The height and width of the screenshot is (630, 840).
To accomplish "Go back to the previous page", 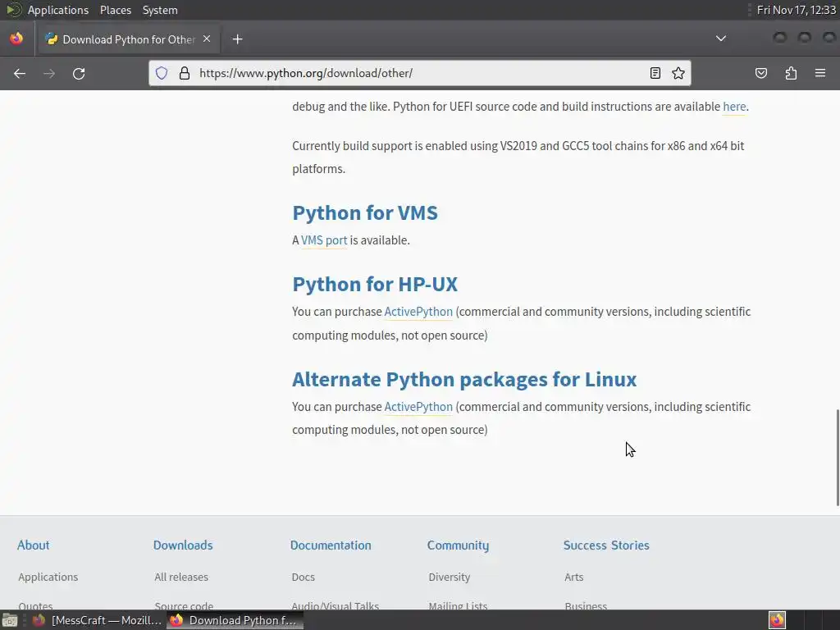I will click(20, 73).
